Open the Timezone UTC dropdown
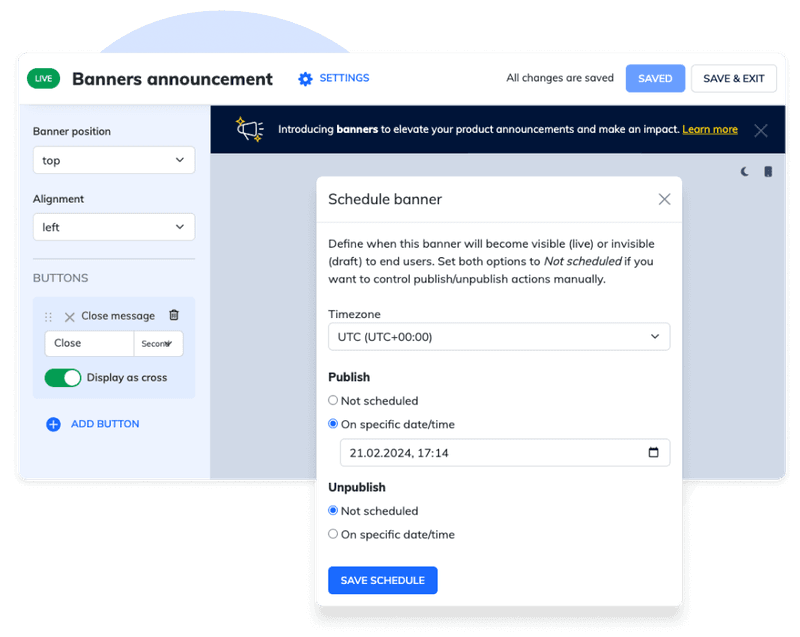 [x=499, y=336]
